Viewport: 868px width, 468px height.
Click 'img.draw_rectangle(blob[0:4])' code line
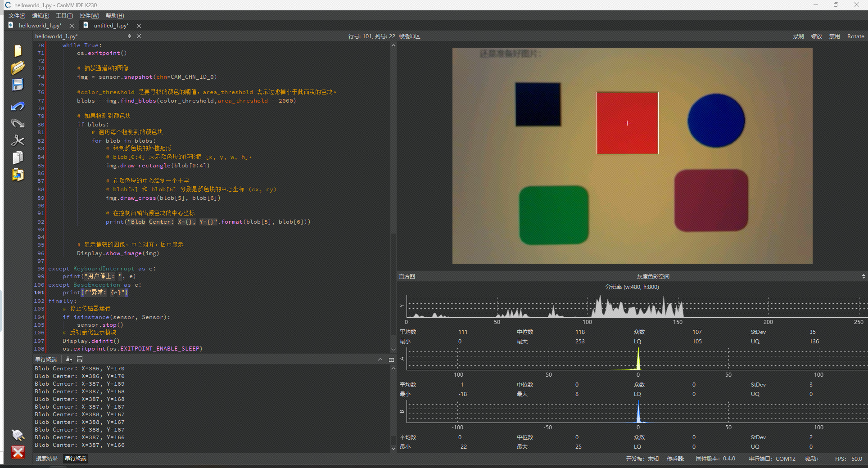tap(158, 166)
